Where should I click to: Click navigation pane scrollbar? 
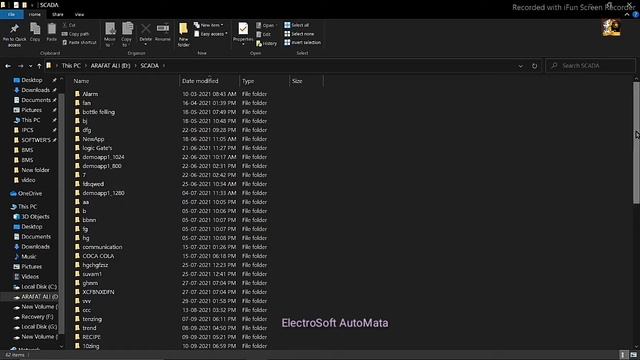pos(61,213)
